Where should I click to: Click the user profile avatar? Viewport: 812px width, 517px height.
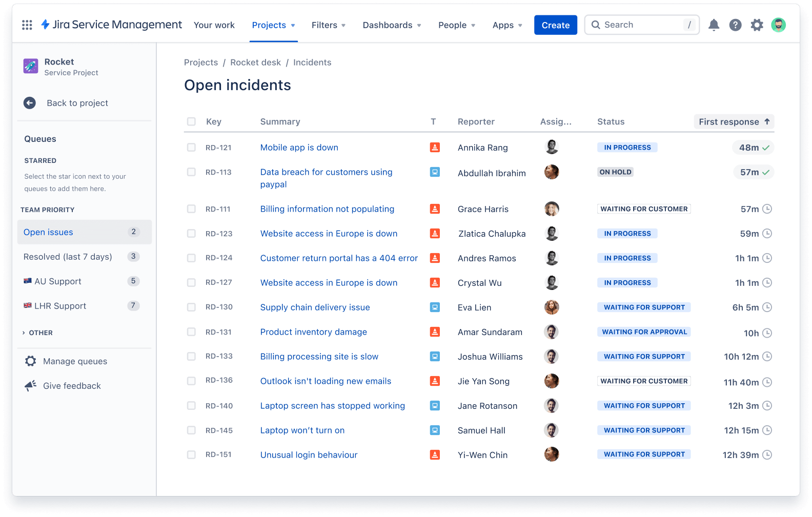[x=778, y=25]
